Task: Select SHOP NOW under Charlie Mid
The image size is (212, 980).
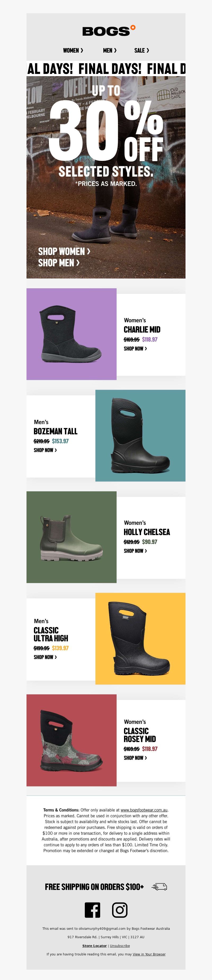Action: coord(135,348)
